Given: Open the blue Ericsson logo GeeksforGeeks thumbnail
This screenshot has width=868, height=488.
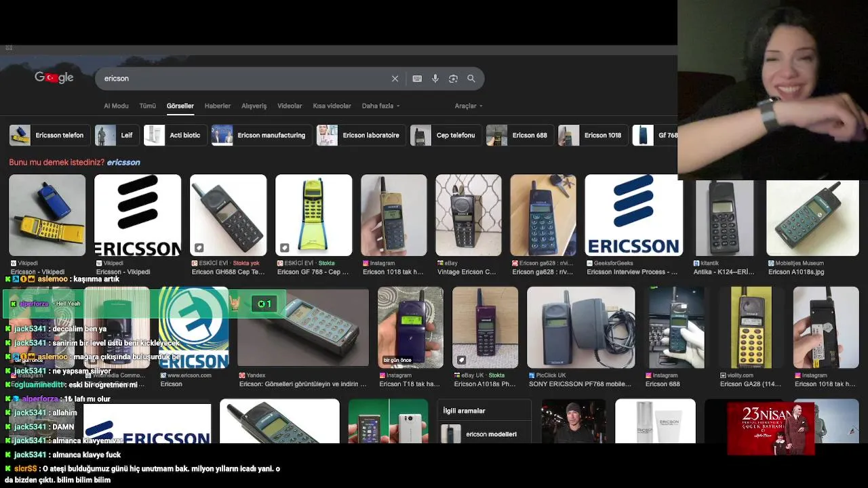Looking at the screenshot, I should 634,216.
